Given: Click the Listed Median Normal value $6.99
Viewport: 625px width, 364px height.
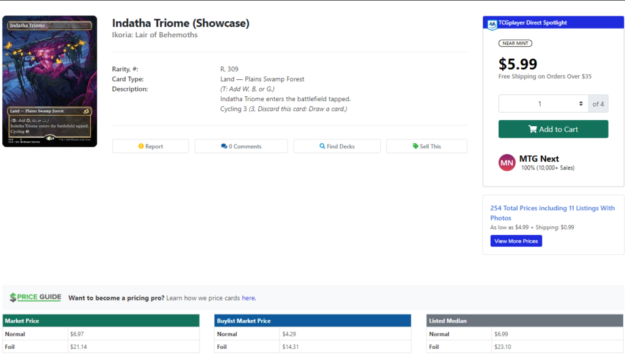Looking at the screenshot, I should 501,334.
